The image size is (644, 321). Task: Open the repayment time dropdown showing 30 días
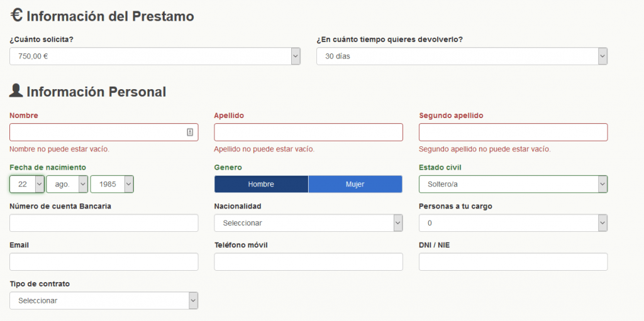(462, 57)
